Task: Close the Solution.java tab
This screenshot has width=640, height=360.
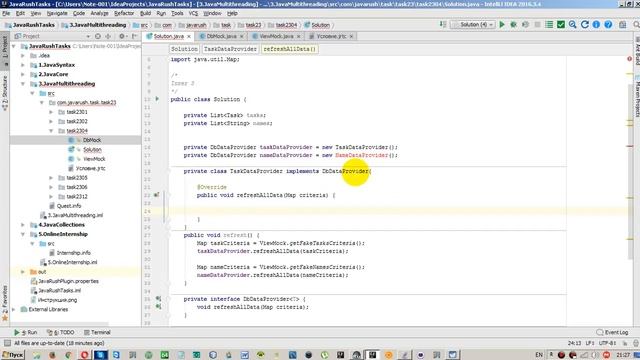Action: (x=189, y=37)
